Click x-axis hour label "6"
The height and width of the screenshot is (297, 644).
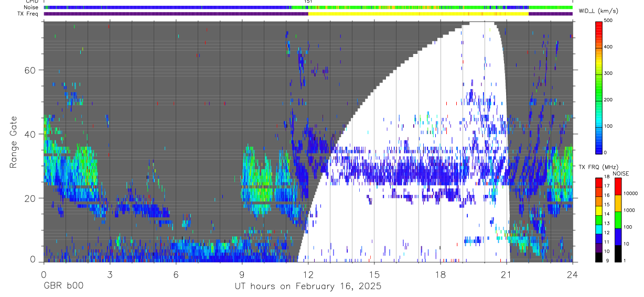click(176, 274)
